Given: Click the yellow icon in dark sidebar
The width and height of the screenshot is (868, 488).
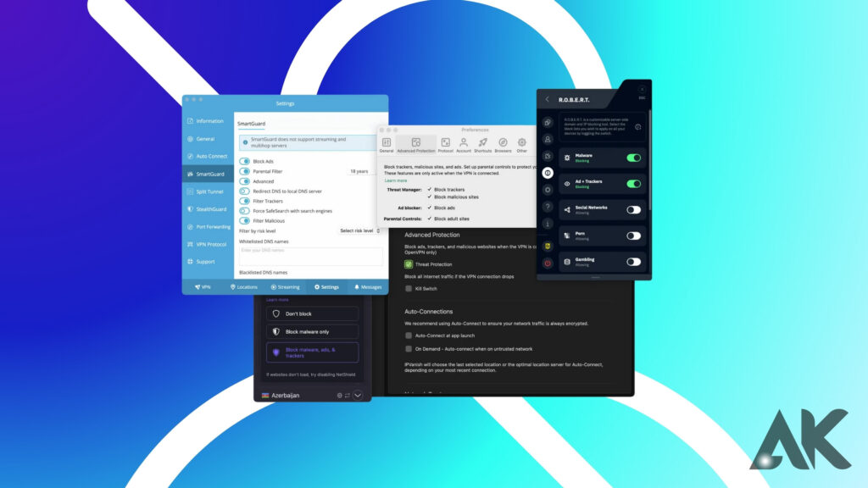Looking at the screenshot, I should 548,247.
